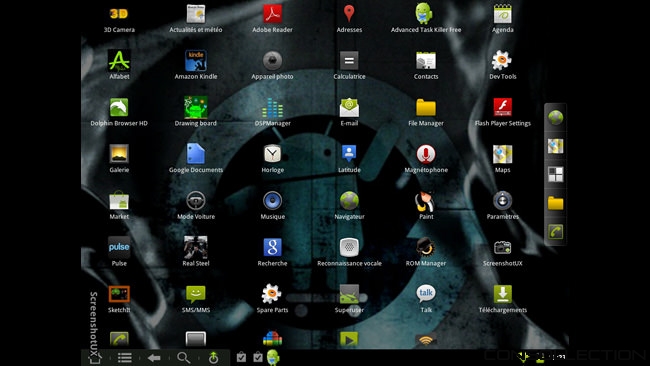Open Dolphin Browser HD

[119, 111]
